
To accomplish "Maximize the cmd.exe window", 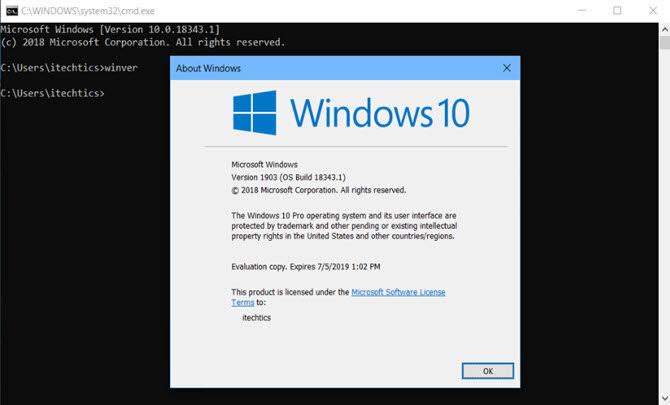I will click(617, 10).
